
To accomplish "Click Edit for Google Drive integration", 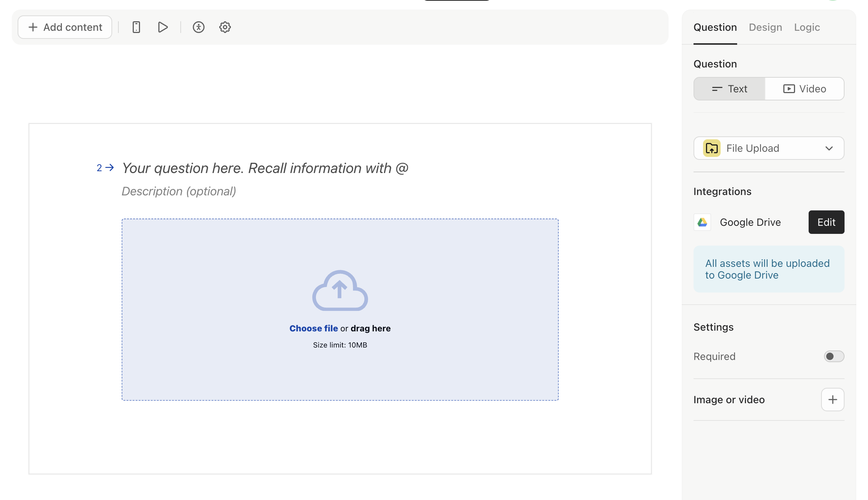I will pos(826,222).
